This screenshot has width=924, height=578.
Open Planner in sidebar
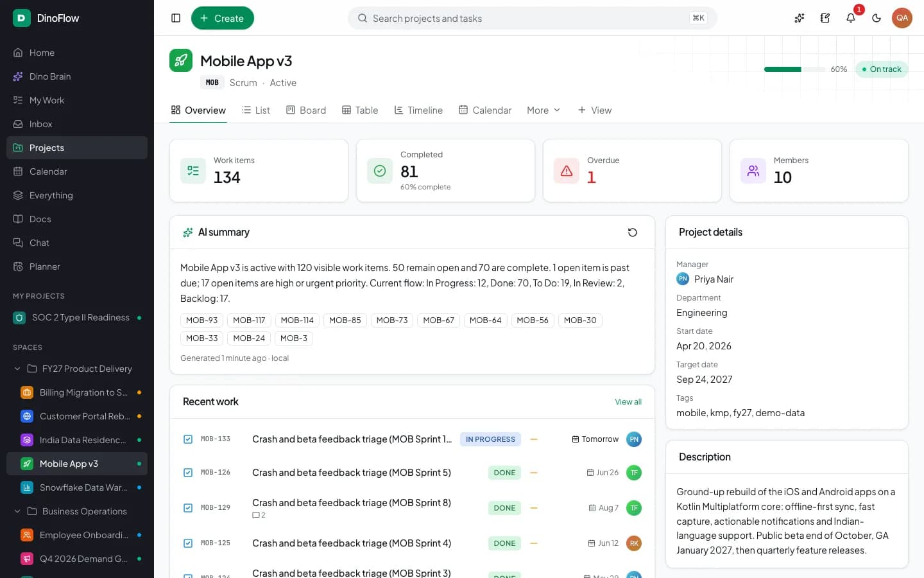[x=77, y=267]
